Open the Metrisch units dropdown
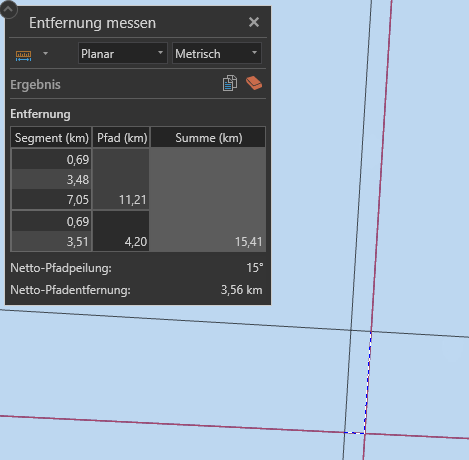The width and height of the screenshot is (469, 460). point(217,53)
